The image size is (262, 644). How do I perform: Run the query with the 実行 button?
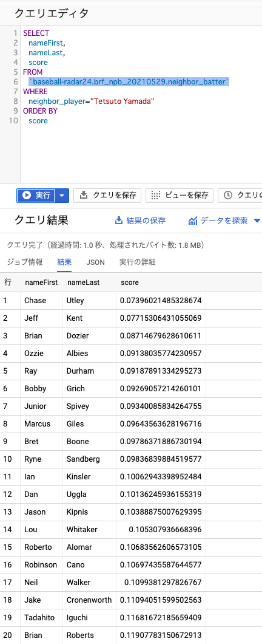click(36, 196)
